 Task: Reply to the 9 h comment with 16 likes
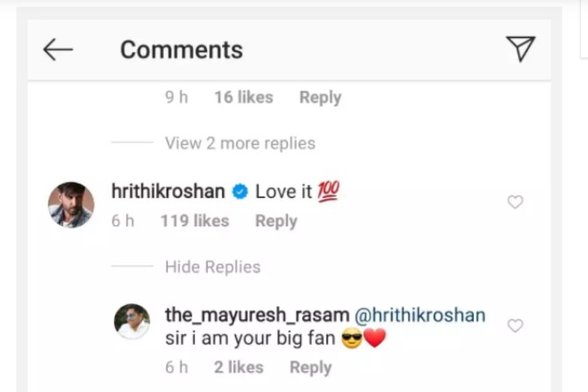pyautogui.click(x=320, y=97)
